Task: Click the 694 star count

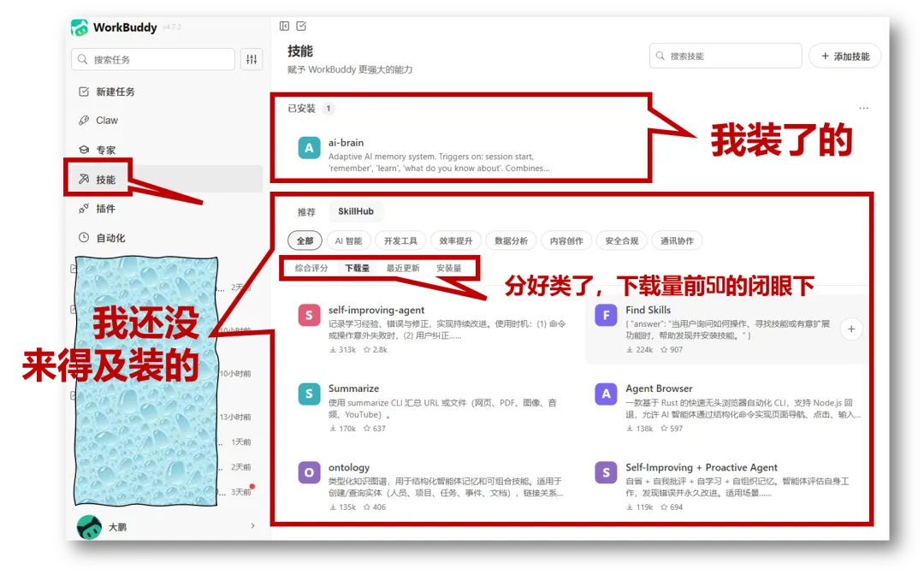Action: (x=672, y=507)
